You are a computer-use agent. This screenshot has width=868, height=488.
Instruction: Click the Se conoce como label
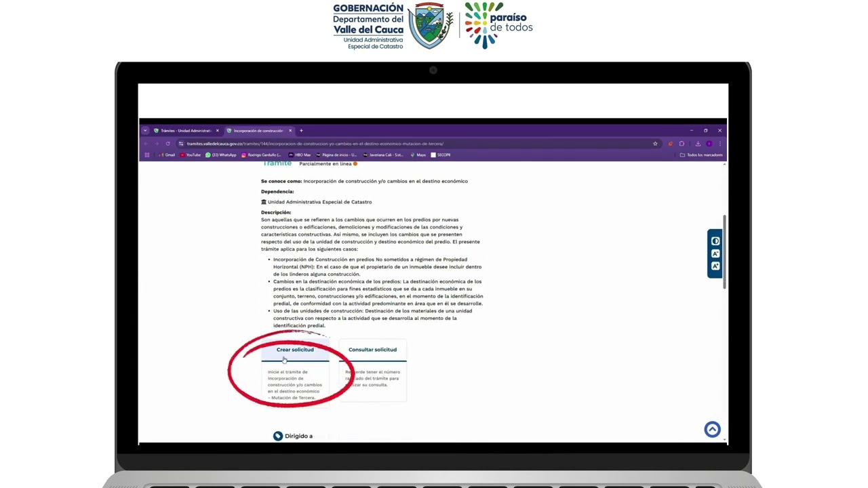pos(281,181)
